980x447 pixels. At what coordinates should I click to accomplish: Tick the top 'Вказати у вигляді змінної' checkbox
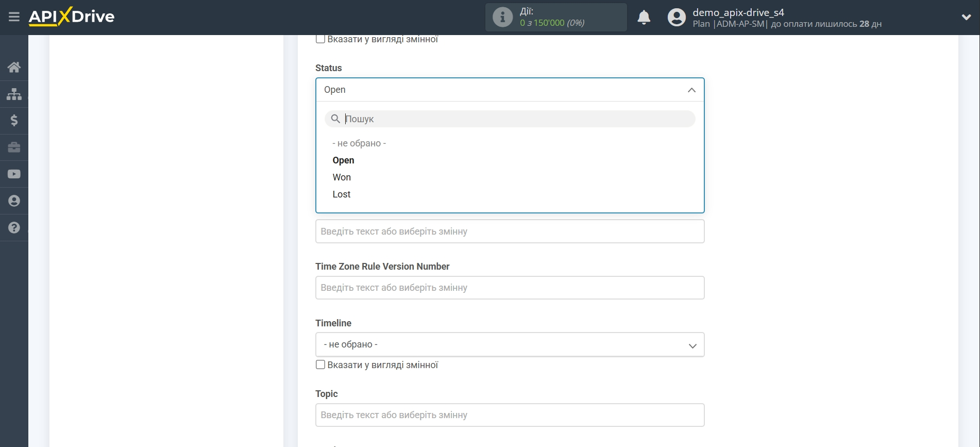[x=320, y=39]
